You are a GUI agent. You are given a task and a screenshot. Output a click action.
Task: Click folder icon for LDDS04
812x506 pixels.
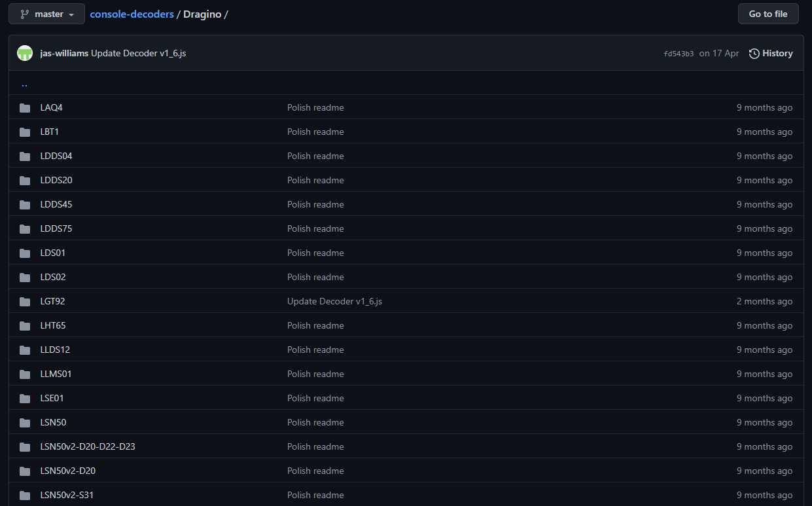coord(25,156)
